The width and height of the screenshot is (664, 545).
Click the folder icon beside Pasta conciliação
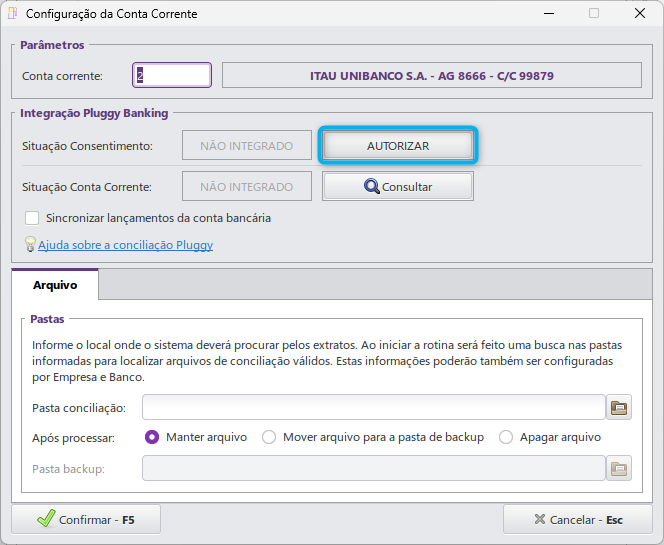point(619,407)
